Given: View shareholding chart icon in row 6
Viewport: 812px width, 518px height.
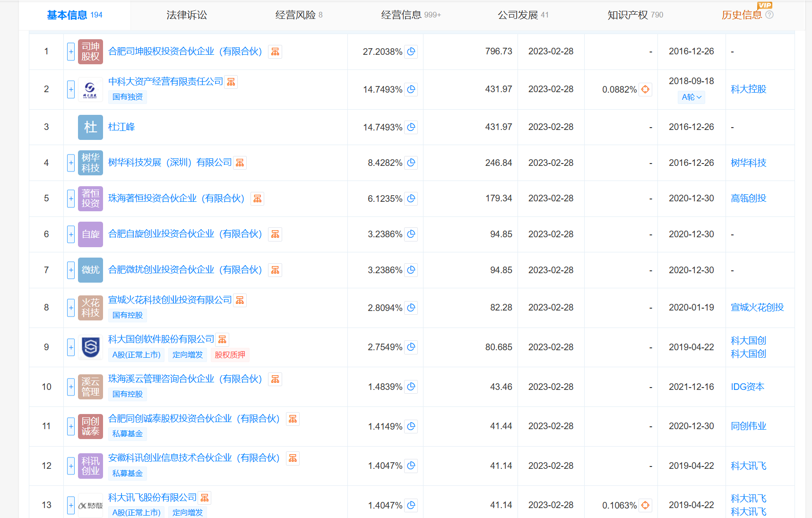Looking at the screenshot, I should click(411, 234).
